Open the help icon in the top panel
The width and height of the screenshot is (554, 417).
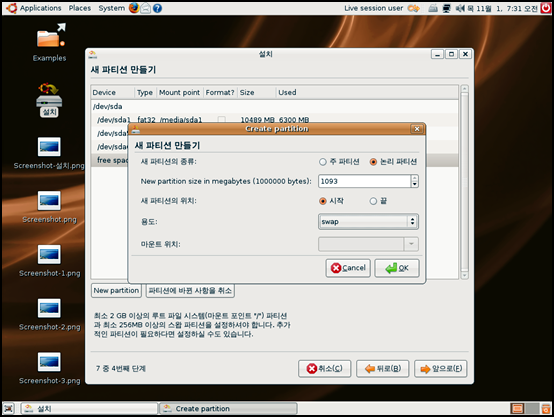[x=158, y=8]
